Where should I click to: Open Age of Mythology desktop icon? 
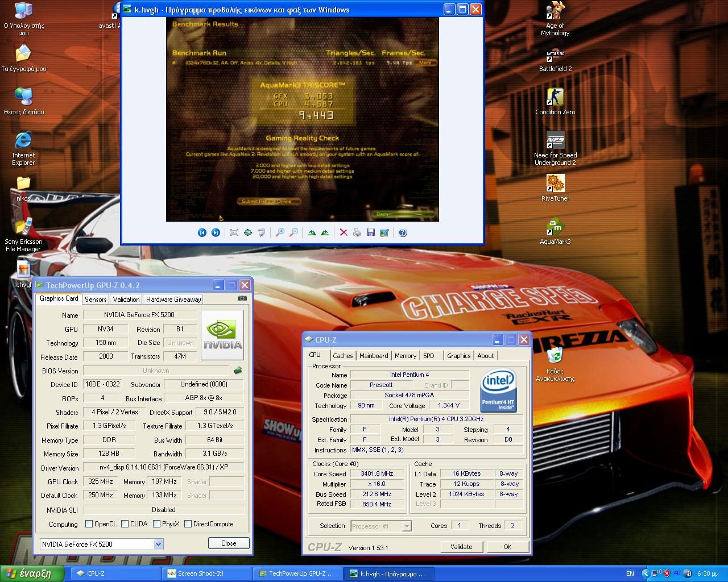tap(555, 19)
